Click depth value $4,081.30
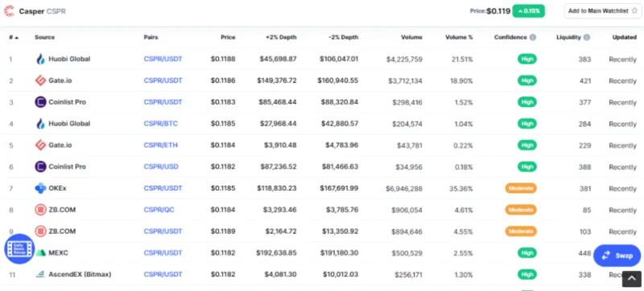Viewport: 644px width, 291px height. (280, 274)
